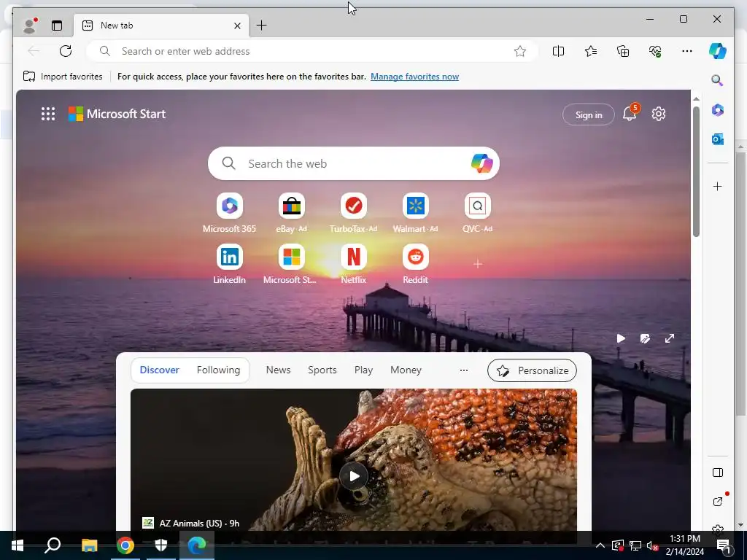Open the TurboTax quick link

tap(354, 214)
